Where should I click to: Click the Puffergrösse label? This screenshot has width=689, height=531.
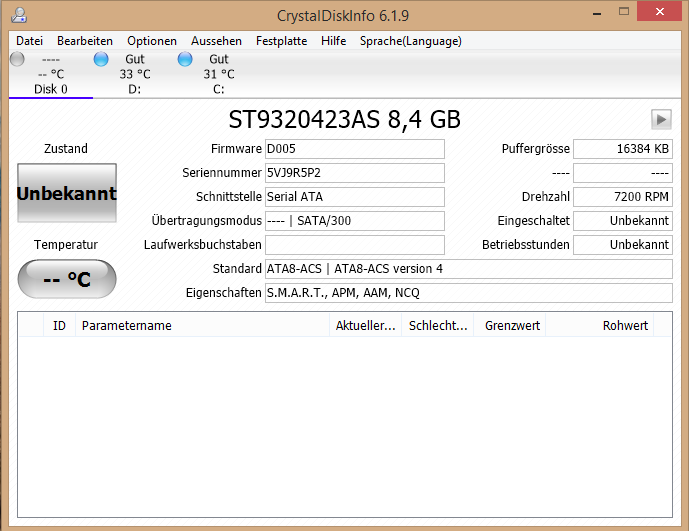536,149
